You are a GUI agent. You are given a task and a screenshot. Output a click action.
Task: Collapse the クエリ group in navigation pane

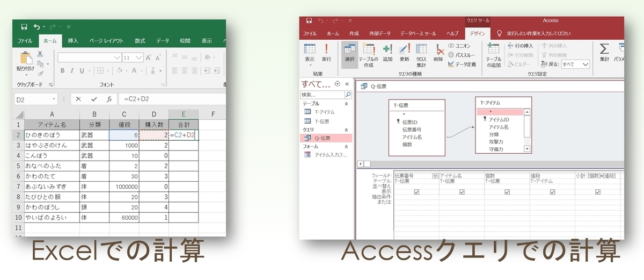point(346,130)
